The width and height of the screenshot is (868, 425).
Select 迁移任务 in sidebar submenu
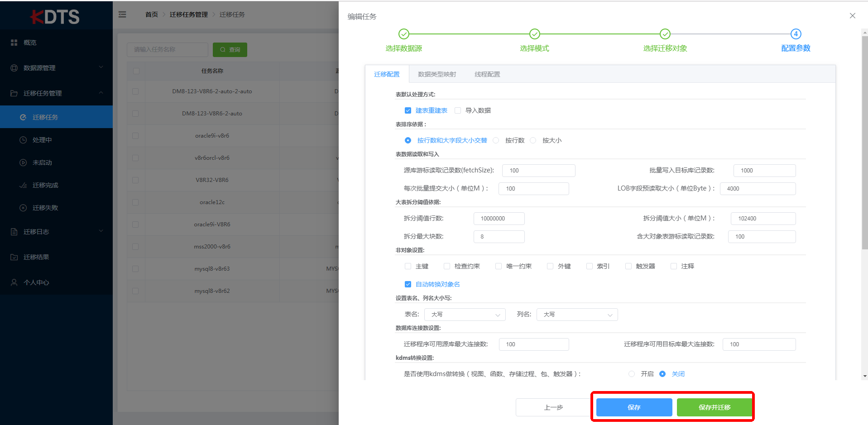(56, 117)
